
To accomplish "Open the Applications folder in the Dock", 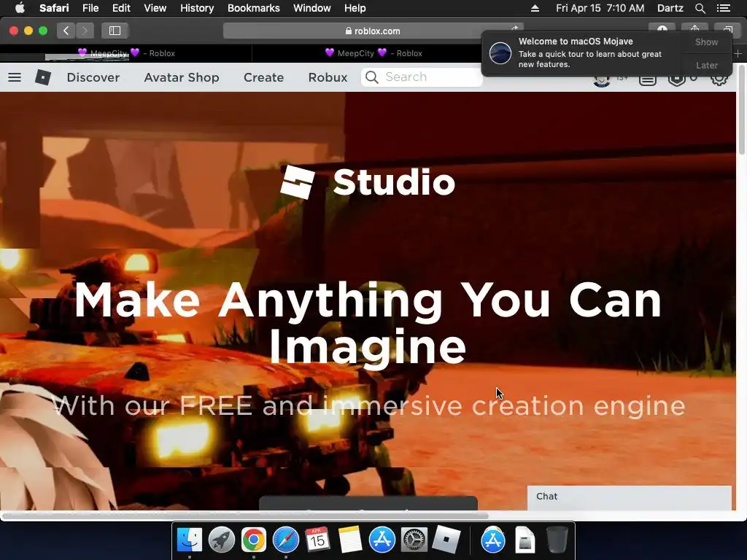I will (493, 540).
